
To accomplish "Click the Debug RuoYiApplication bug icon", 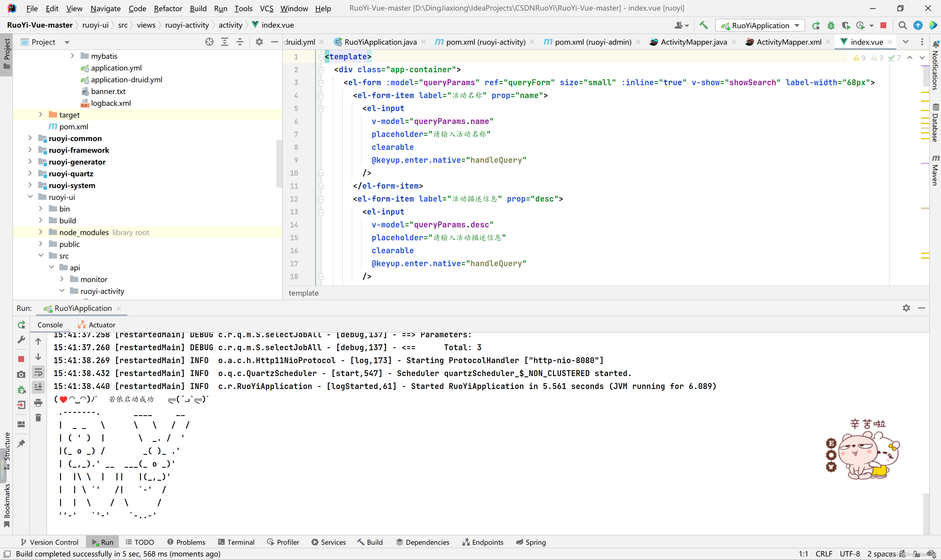I will tap(831, 25).
